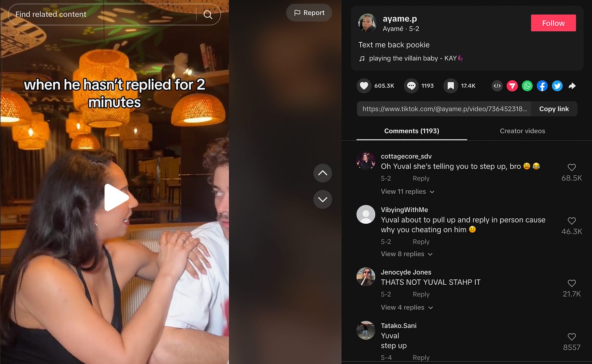Image resolution: width=592 pixels, height=364 pixels.
Task: Share the video to Facebook
Action: pos(542,86)
